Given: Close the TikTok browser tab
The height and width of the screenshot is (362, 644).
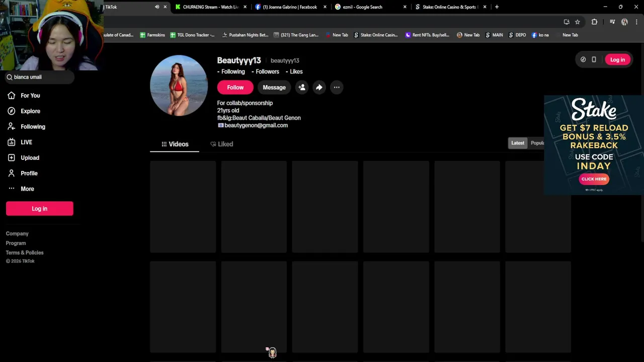Looking at the screenshot, I should (165, 7).
